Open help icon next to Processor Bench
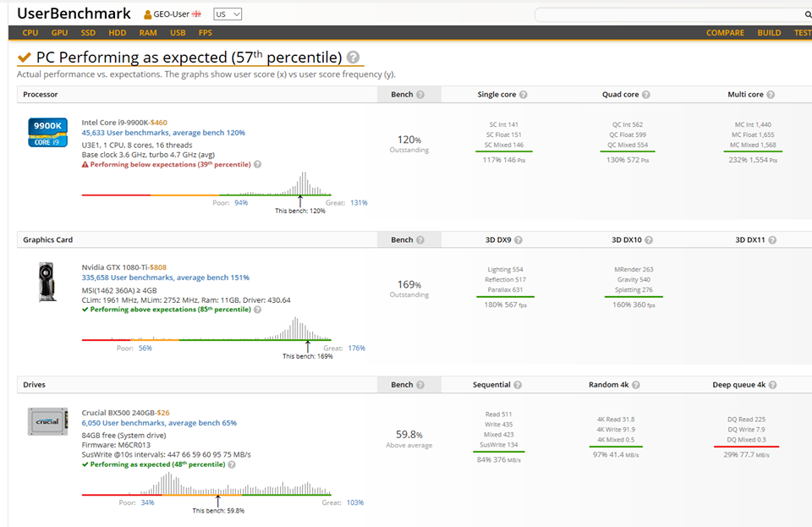The width and height of the screenshot is (812, 527). click(420, 95)
